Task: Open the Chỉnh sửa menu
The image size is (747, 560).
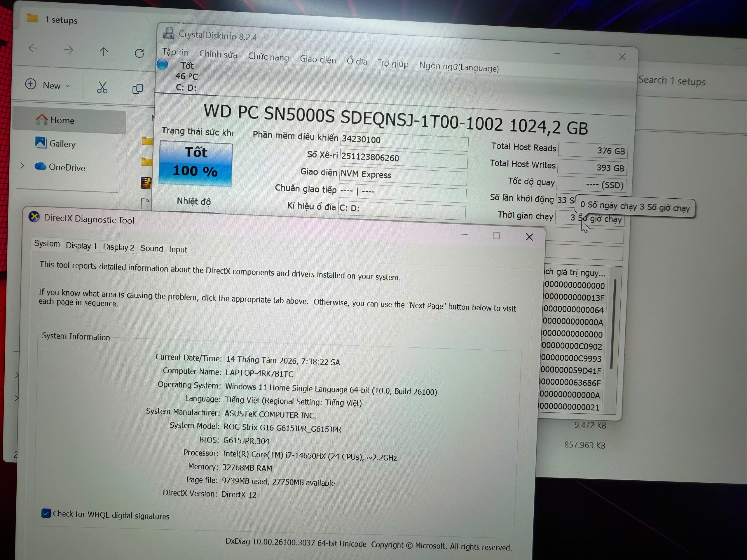Action: (x=218, y=54)
